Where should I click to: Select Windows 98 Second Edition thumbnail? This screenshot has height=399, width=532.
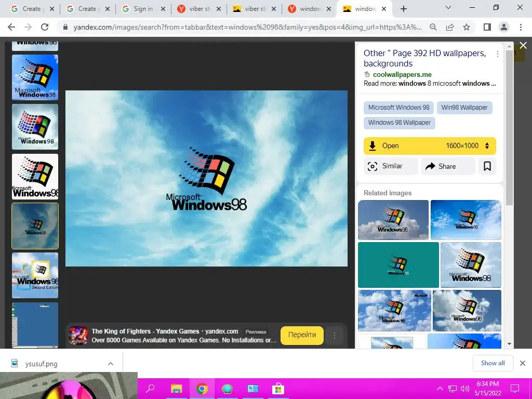click(35, 275)
